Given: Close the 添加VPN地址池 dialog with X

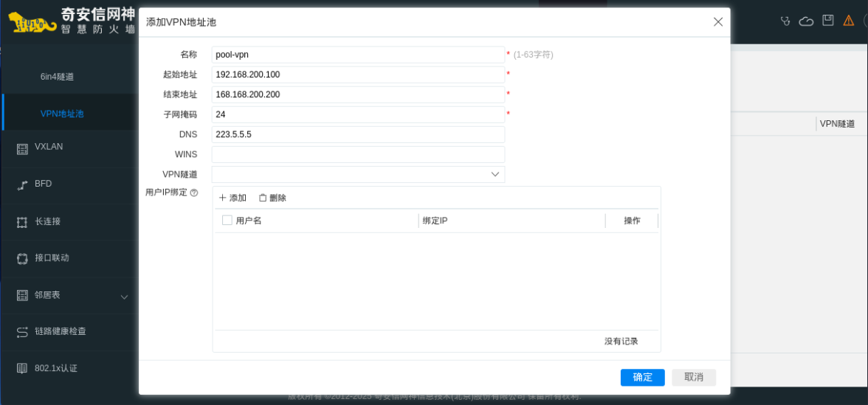Looking at the screenshot, I should 717,22.
